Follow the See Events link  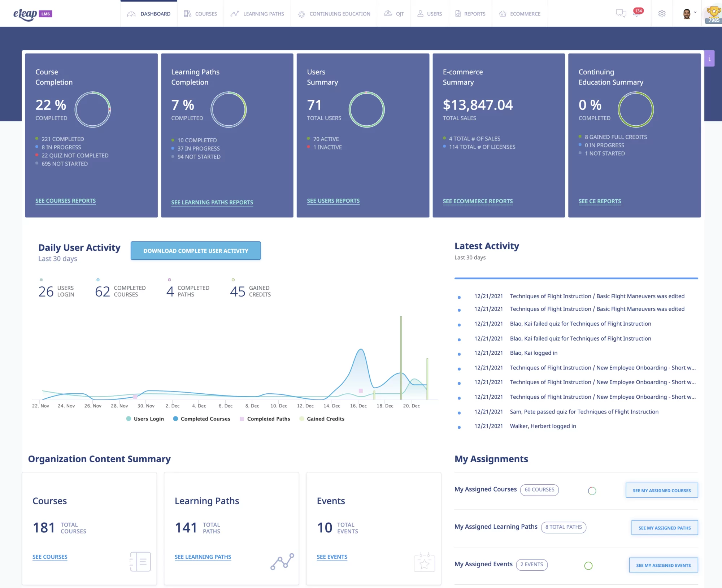pos(332,557)
